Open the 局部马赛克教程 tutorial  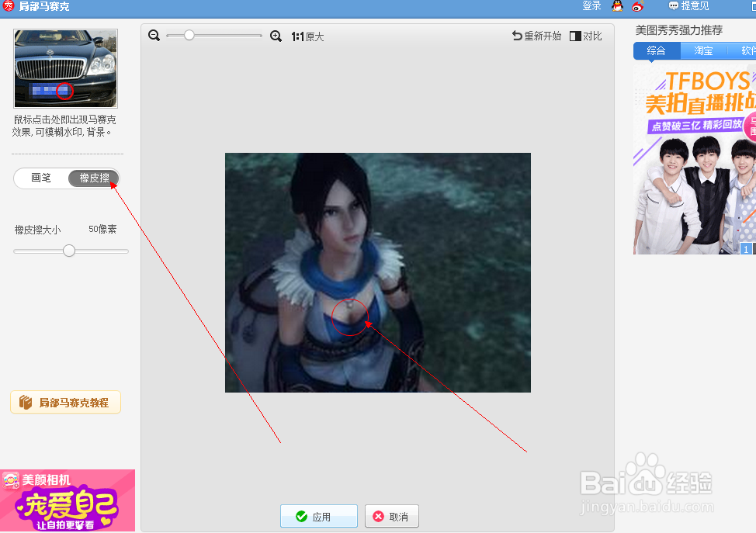click(x=65, y=403)
